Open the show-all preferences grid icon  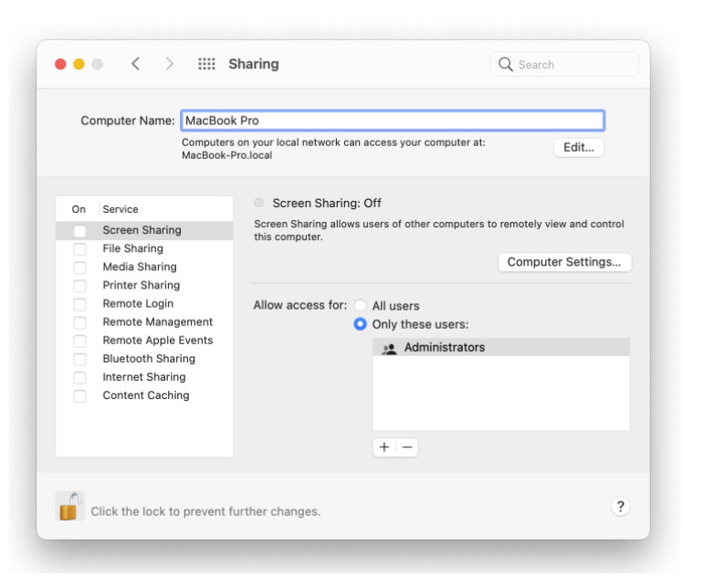(x=206, y=64)
